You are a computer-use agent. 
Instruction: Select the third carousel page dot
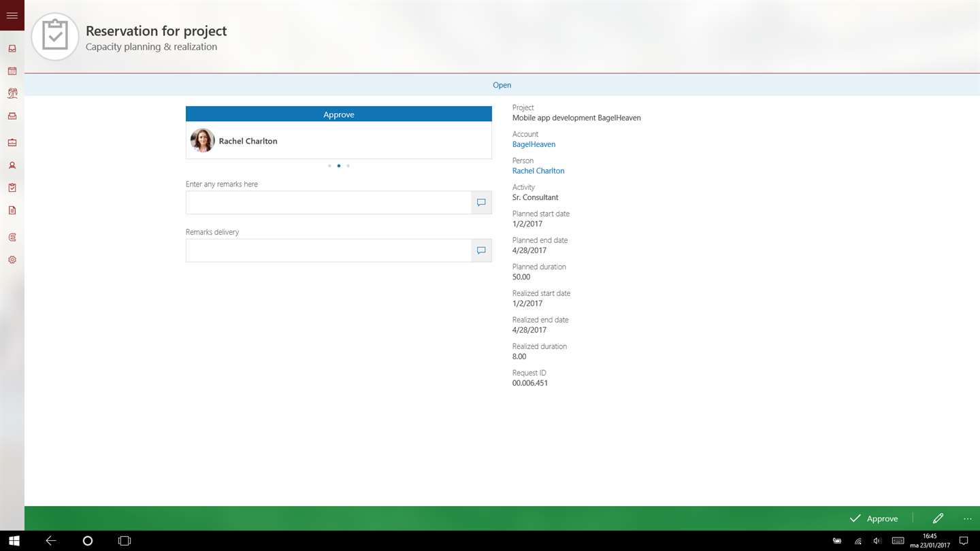[348, 166]
